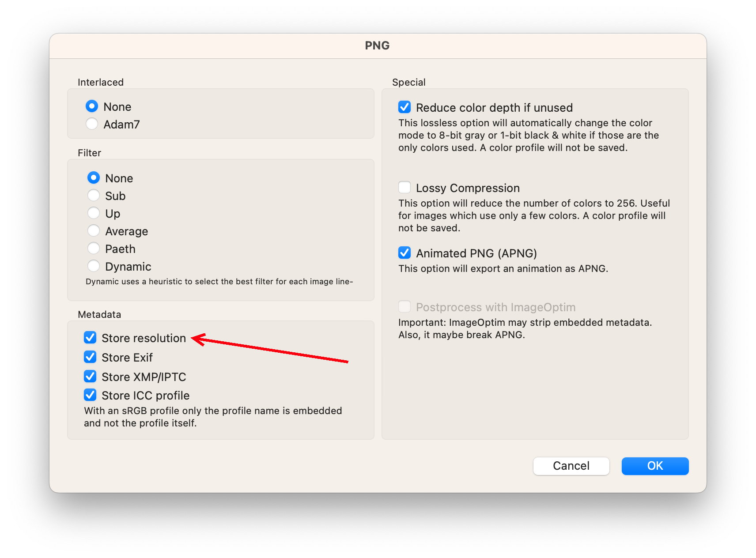Click the sRGB profile note text
The width and height of the screenshot is (756, 558).
(213, 417)
